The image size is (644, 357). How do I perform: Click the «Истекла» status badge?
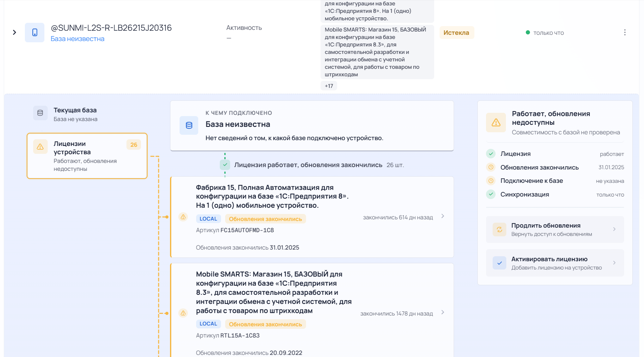(457, 33)
